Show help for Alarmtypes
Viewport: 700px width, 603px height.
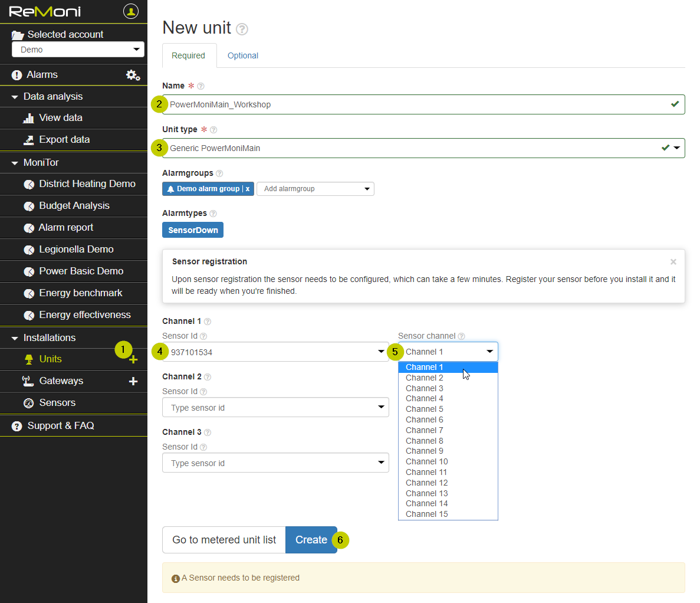pos(213,214)
